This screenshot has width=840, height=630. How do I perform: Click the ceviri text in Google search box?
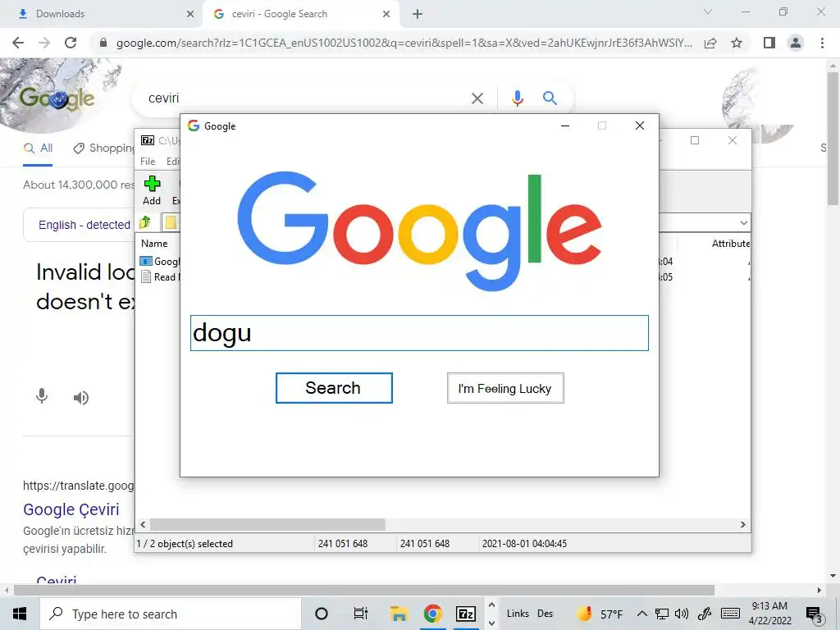click(x=164, y=98)
